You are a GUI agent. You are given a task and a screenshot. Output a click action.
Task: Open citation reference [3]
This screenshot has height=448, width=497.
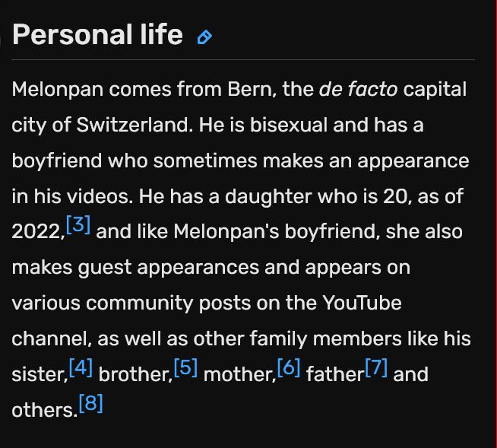click(79, 225)
